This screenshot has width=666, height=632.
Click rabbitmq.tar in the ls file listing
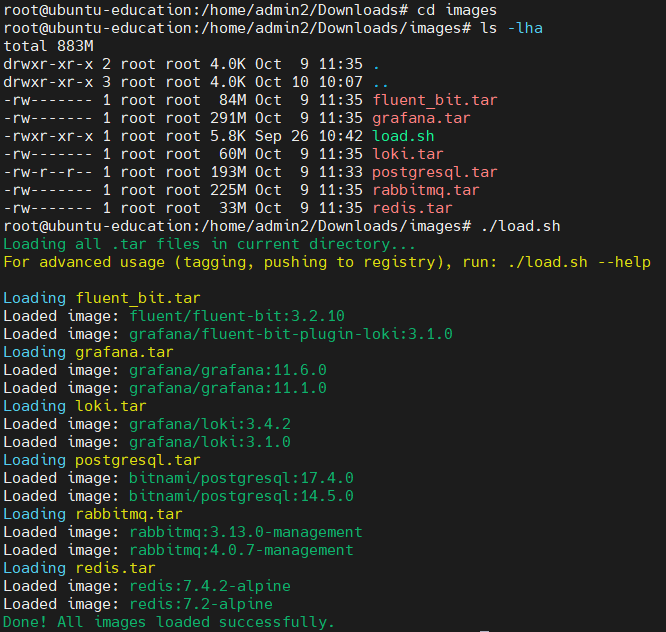click(425, 190)
